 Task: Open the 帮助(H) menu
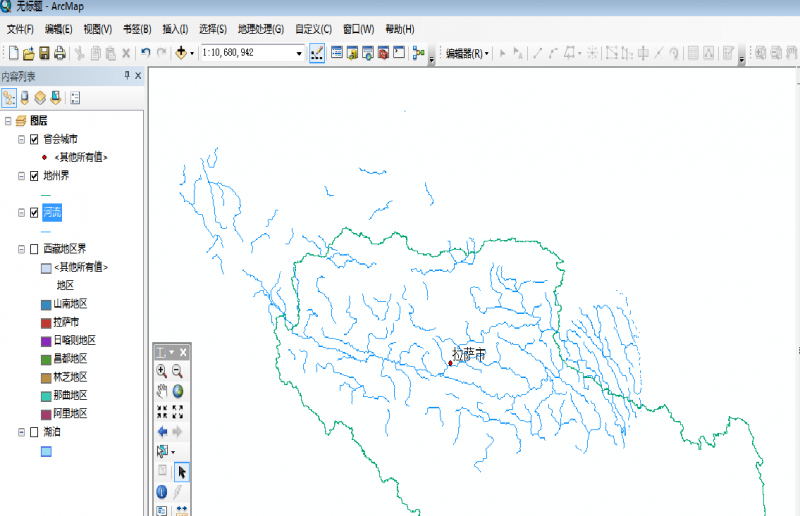pos(399,29)
